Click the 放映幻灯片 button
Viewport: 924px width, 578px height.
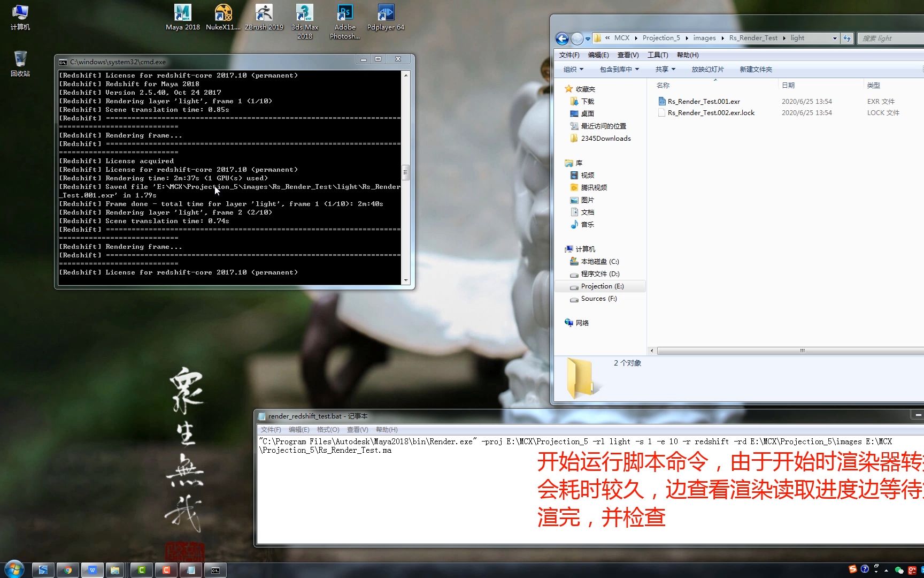tap(707, 69)
